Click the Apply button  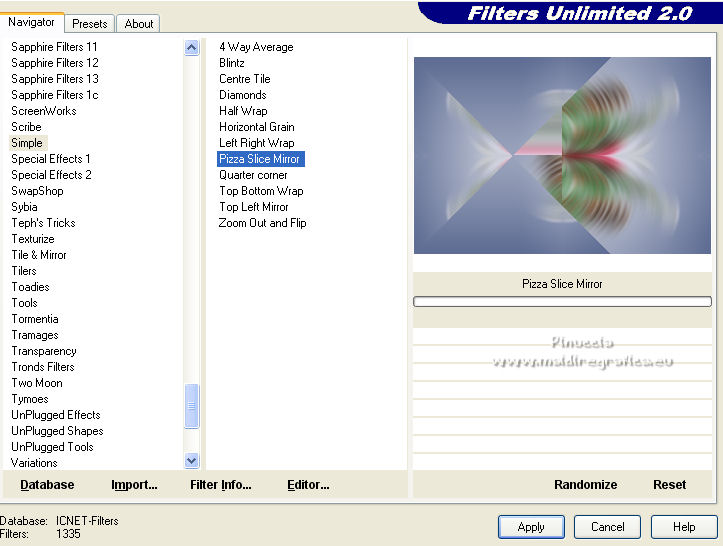tap(531, 527)
